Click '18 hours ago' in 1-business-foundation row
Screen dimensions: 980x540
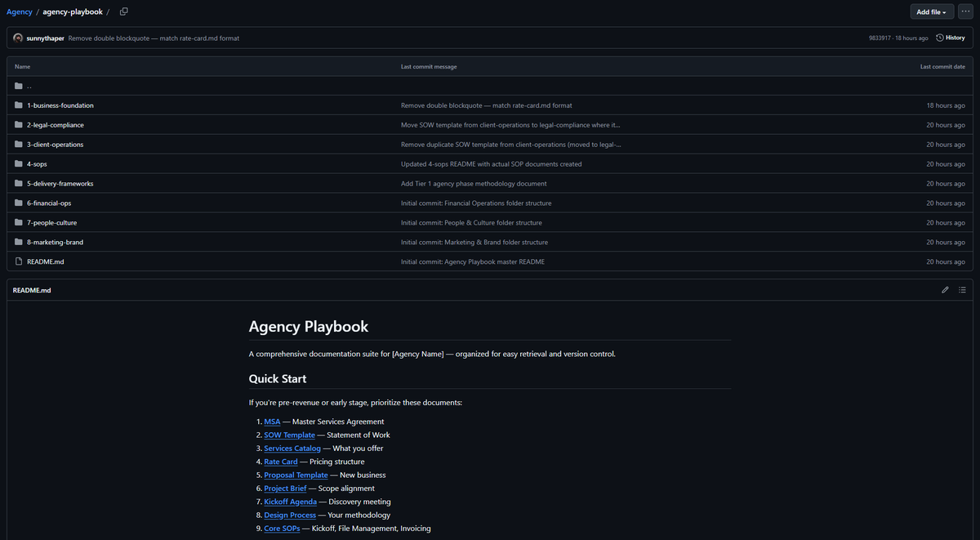pyautogui.click(x=946, y=105)
